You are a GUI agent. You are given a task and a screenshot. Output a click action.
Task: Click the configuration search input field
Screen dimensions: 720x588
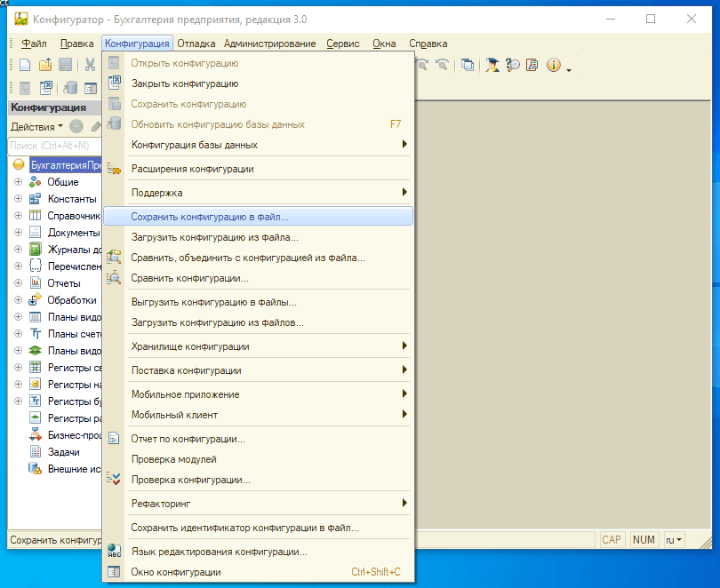(x=53, y=146)
